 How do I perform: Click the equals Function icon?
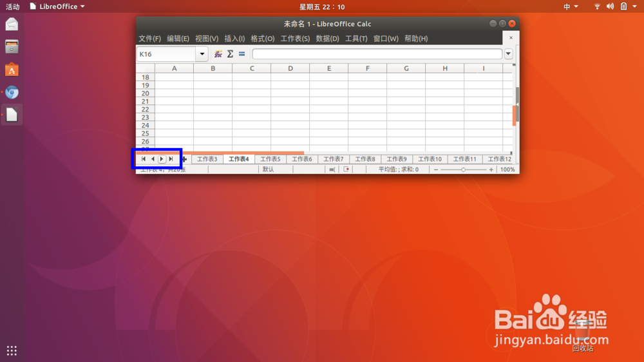coord(242,54)
